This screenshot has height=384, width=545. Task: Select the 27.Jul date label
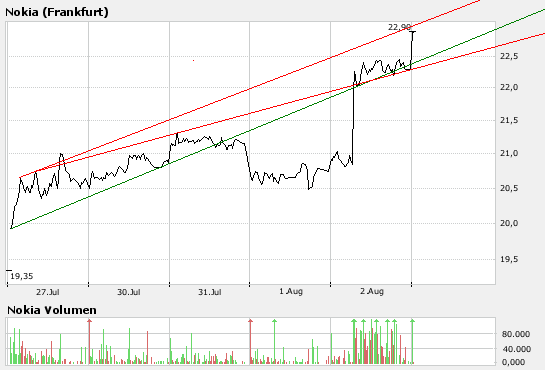[48, 292]
